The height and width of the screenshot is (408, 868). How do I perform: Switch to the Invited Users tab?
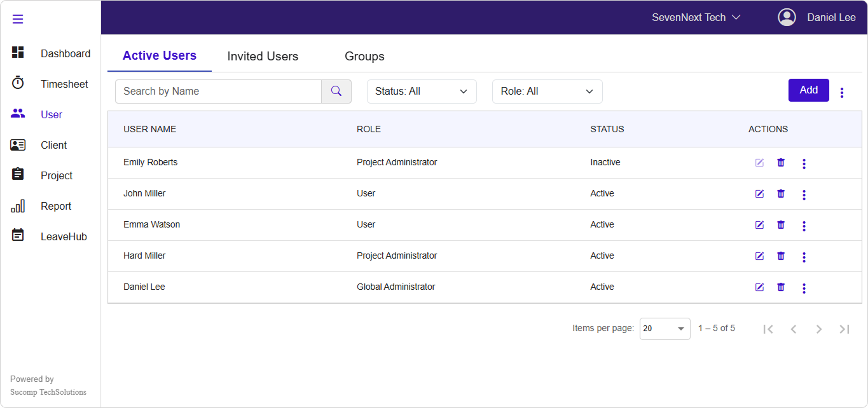(x=263, y=57)
